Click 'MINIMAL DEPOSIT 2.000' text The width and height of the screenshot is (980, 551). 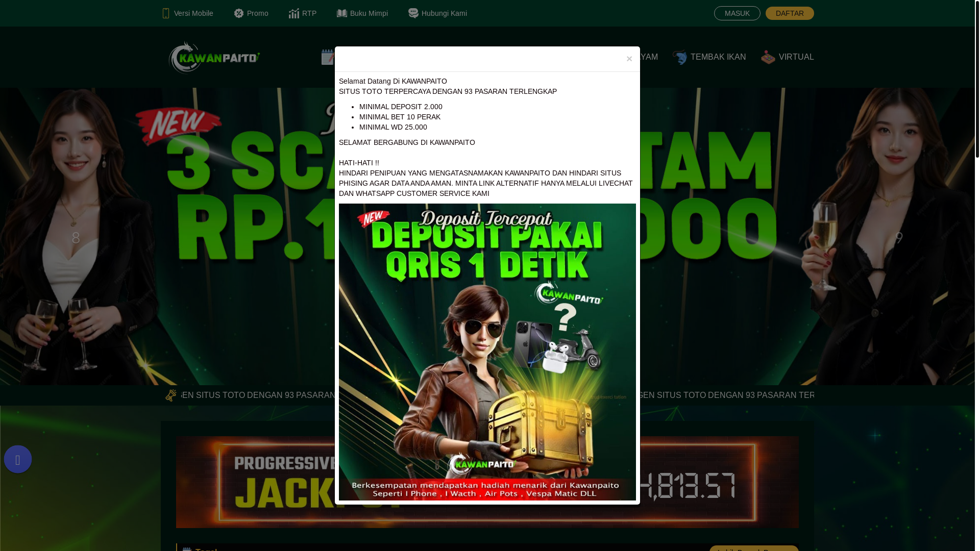pos(401,107)
